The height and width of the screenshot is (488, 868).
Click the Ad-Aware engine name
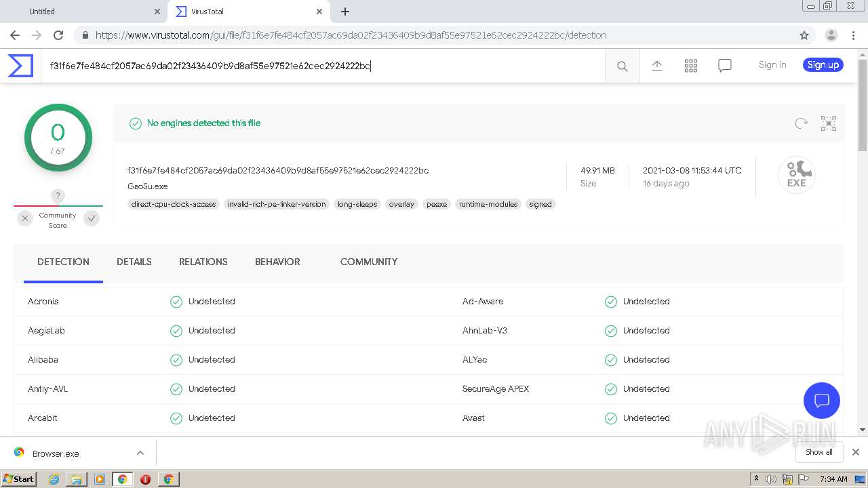pyautogui.click(x=483, y=302)
